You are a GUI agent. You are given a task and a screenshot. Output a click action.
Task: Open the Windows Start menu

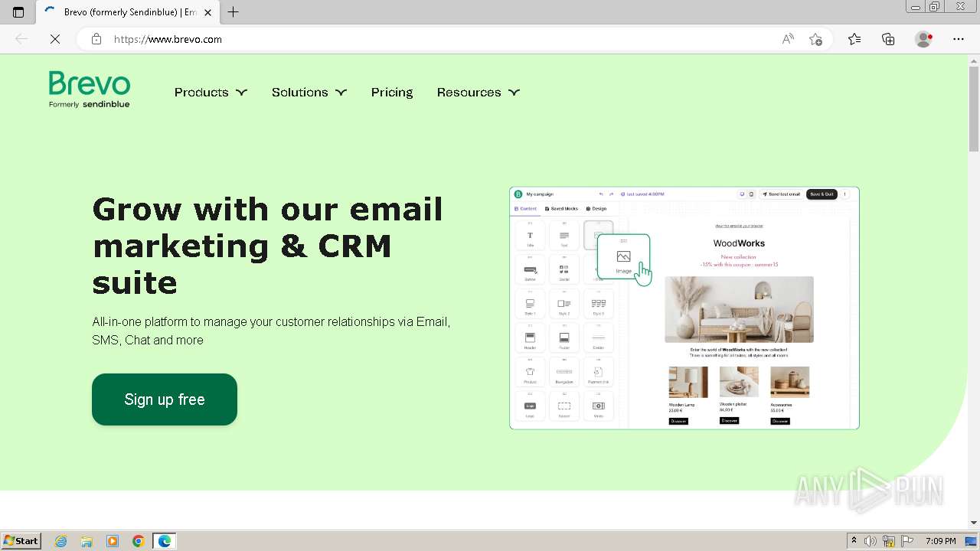coord(21,541)
